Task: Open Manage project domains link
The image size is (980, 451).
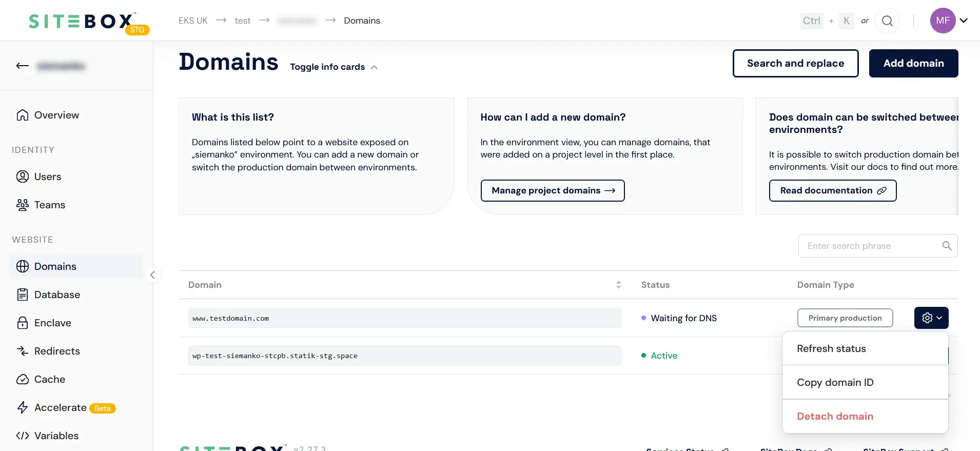Action: point(553,190)
